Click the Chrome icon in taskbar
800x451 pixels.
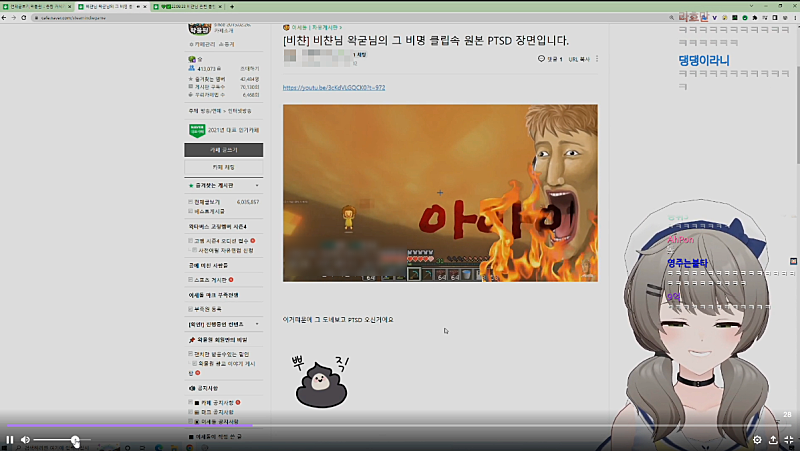(189, 447)
